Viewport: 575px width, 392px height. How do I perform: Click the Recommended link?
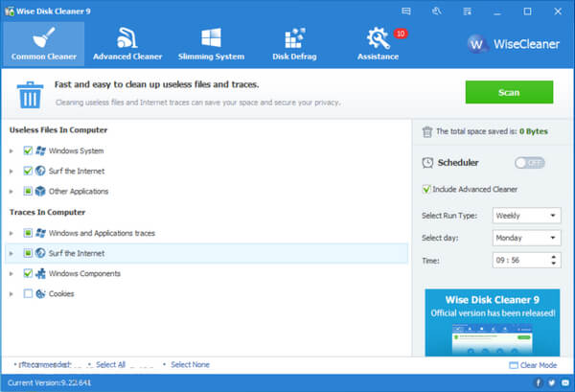(x=45, y=365)
